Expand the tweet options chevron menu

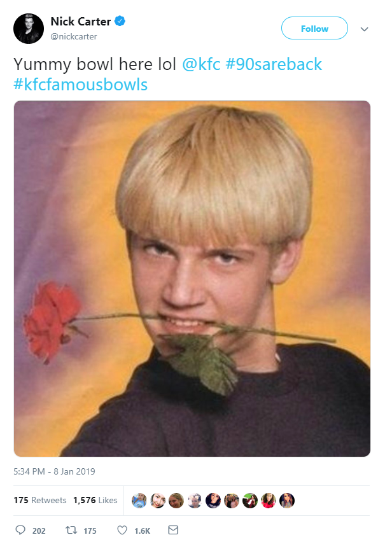coord(365,29)
